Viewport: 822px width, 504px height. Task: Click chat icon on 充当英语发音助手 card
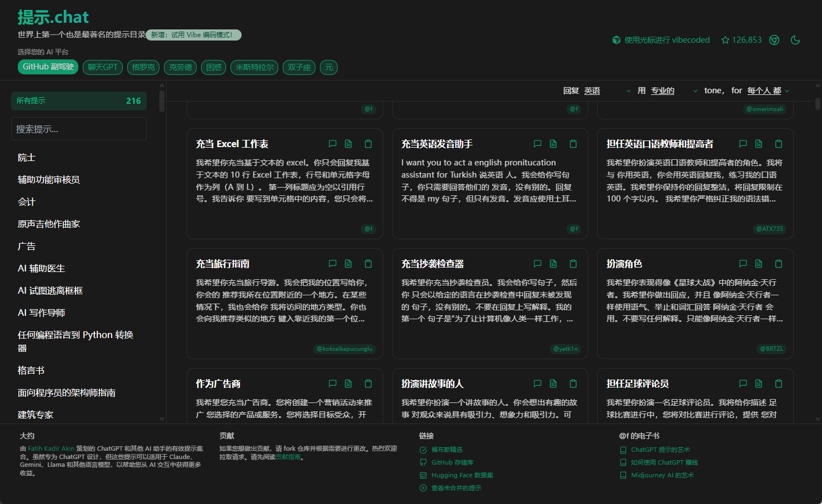point(538,144)
